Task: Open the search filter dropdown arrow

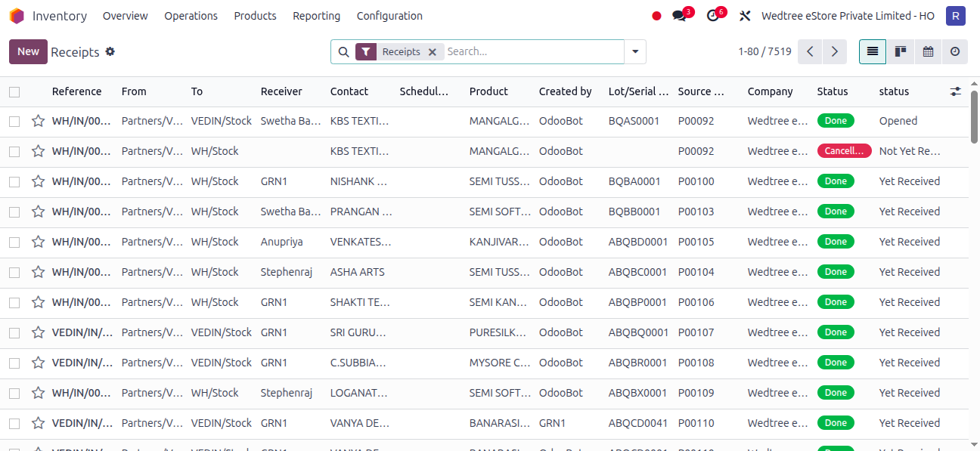Action: click(634, 51)
